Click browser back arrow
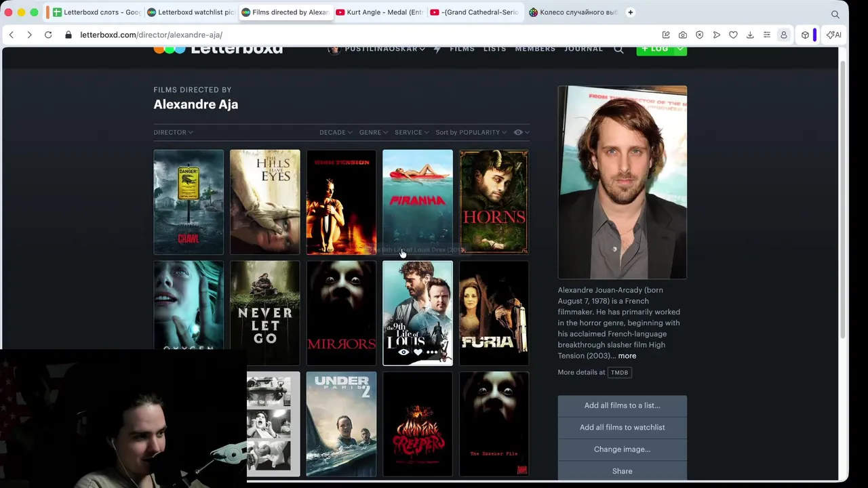Image resolution: width=868 pixels, height=488 pixels. [12, 35]
